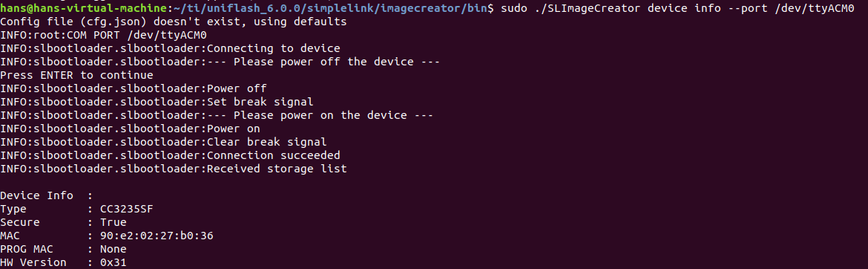Click the 'Power off' log line
The image size is (868, 269).
tap(134, 88)
